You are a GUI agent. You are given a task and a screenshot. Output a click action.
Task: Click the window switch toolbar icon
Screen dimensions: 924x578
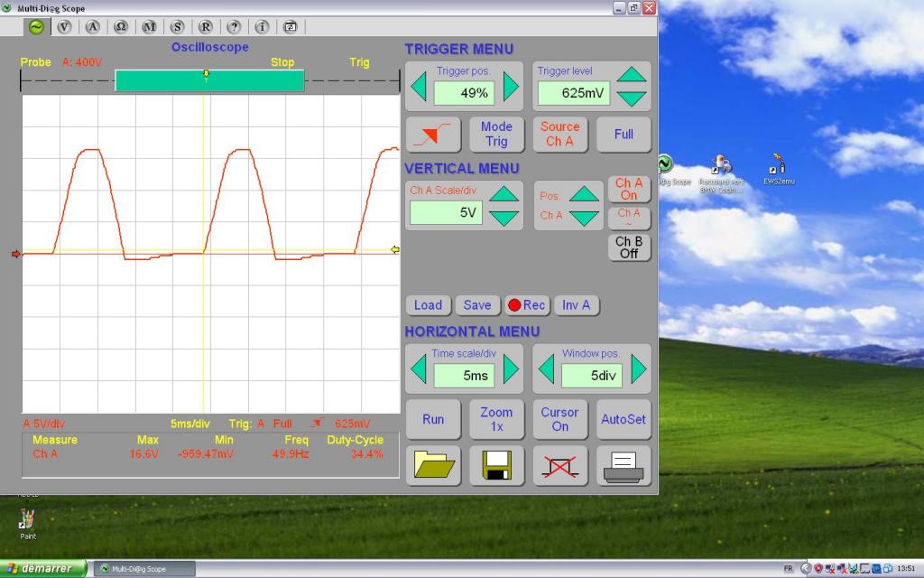pos(291,26)
